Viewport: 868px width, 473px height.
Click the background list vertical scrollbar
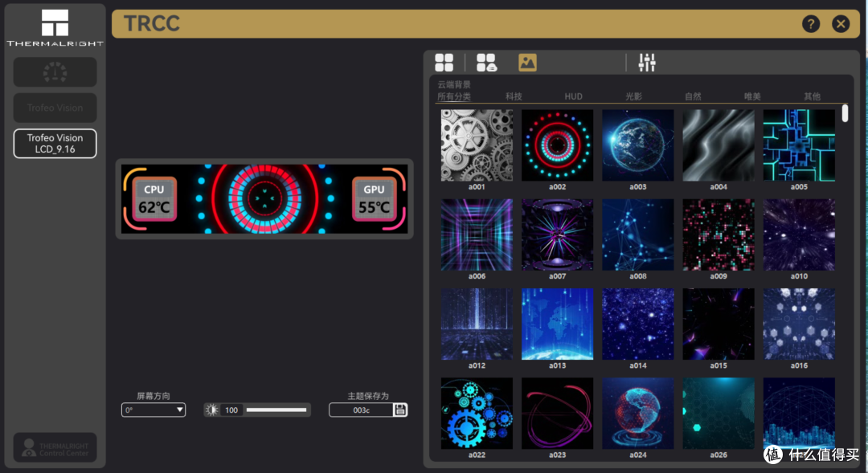click(845, 113)
